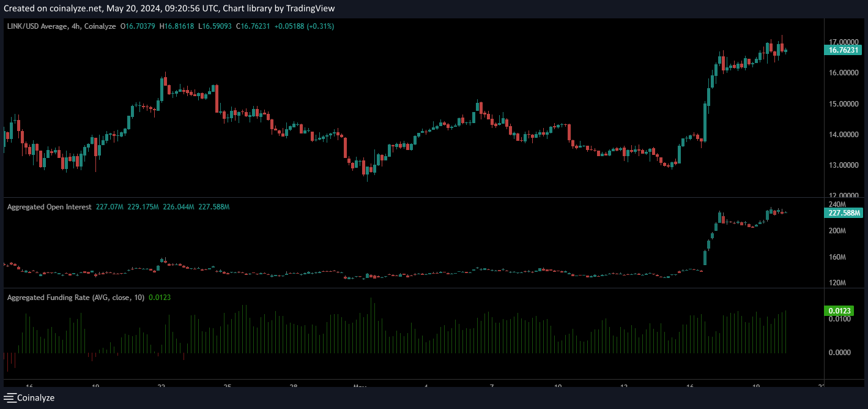Click the May label on time axis
The image size is (868, 409).
360,386
